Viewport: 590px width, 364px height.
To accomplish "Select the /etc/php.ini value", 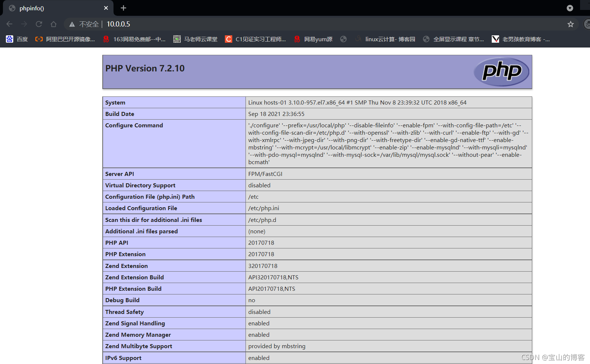I will point(264,208).
